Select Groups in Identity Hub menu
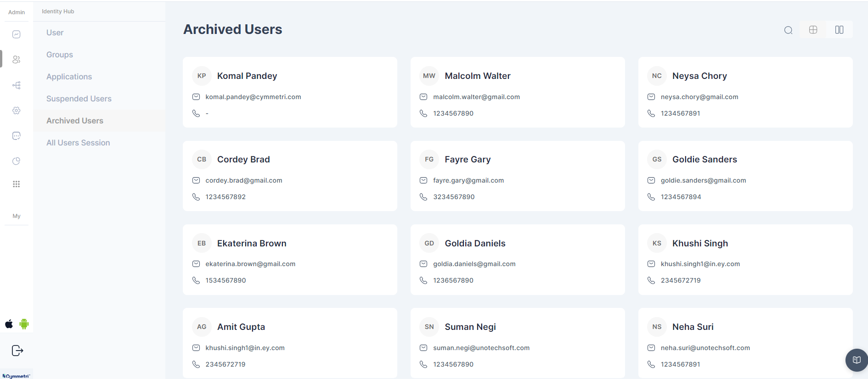The image size is (868, 379). (60, 55)
